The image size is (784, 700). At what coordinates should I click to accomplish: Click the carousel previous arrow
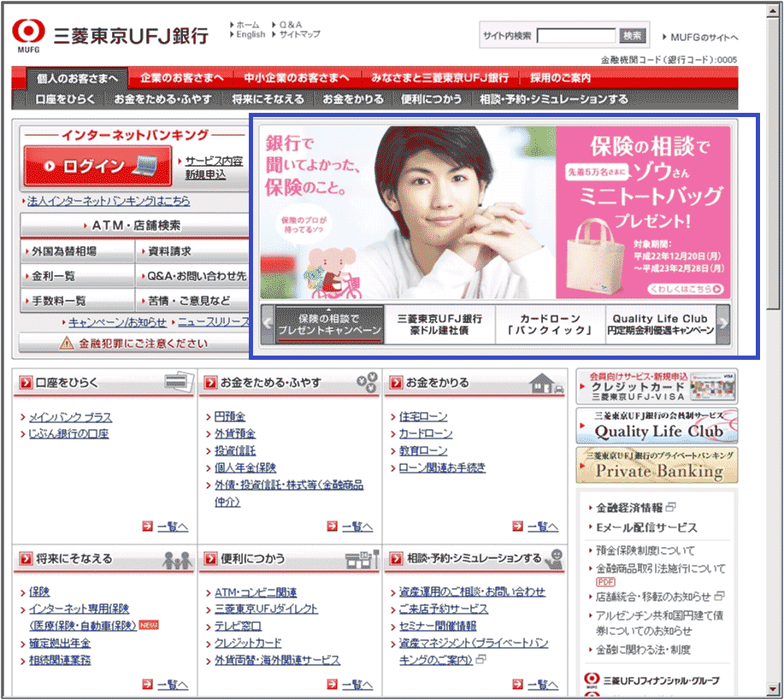coord(268,324)
